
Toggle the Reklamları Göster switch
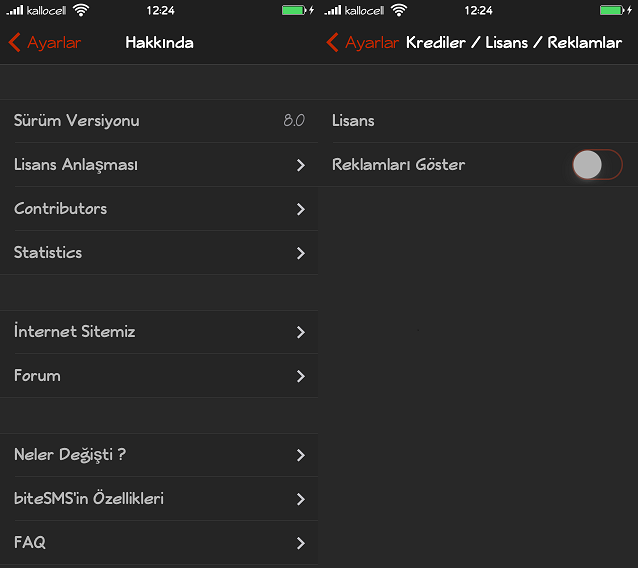click(x=597, y=164)
